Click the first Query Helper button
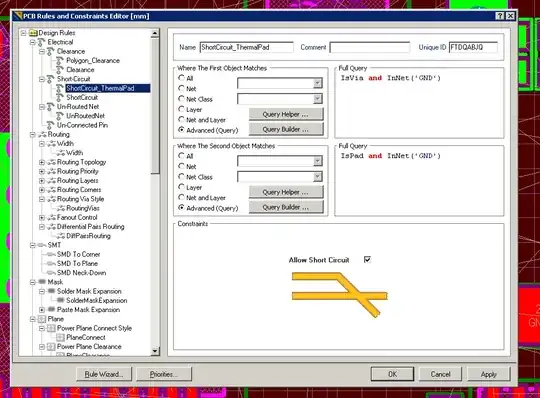The width and height of the screenshot is (540, 398). tap(286, 114)
